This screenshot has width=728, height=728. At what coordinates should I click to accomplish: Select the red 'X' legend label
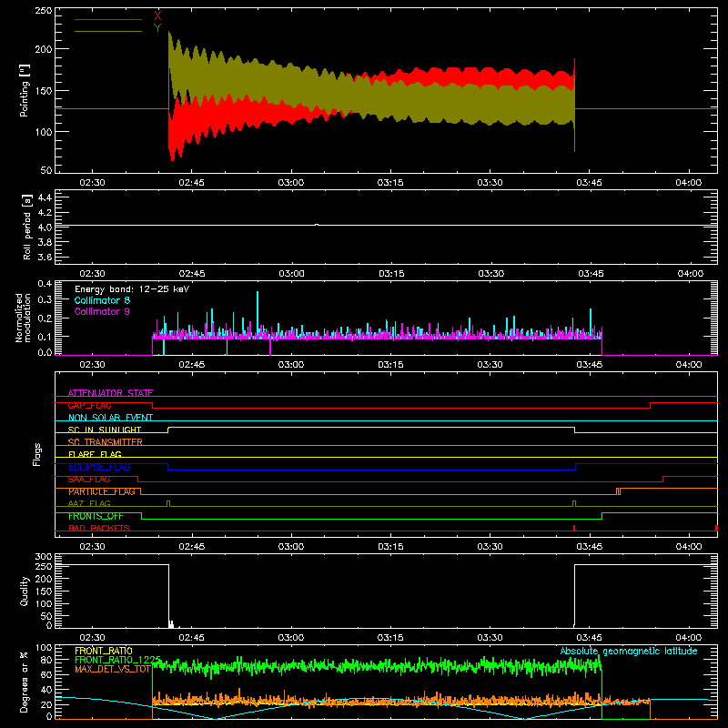tap(157, 16)
